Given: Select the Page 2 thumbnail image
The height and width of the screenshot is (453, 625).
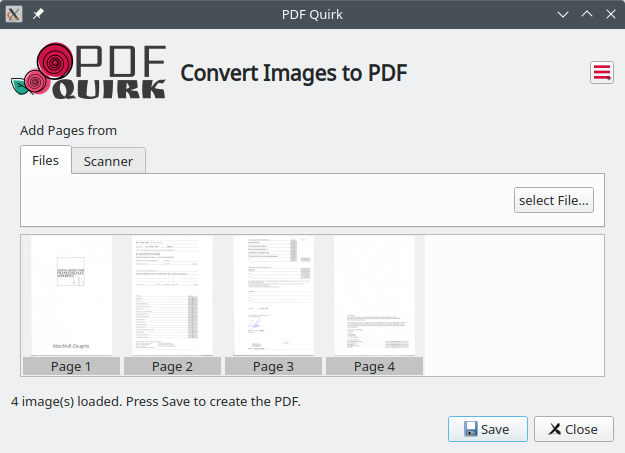Looking at the screenshot, I should coord(172,295).
